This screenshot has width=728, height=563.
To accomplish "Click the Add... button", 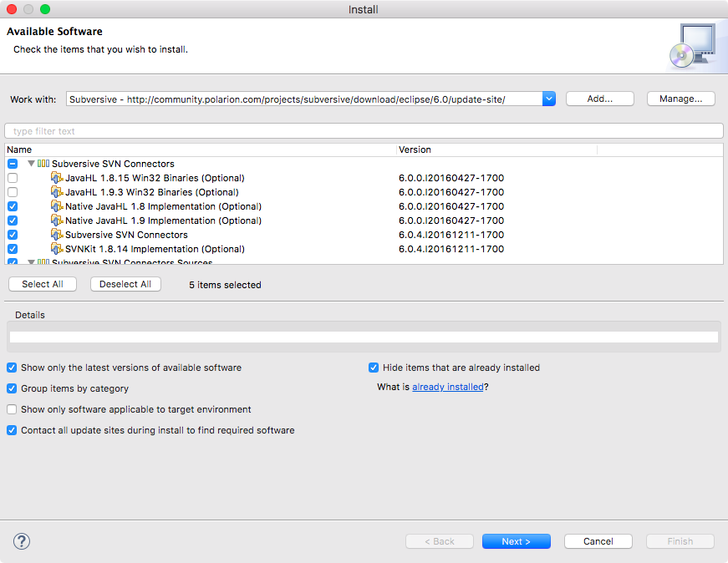I will 600,99.
